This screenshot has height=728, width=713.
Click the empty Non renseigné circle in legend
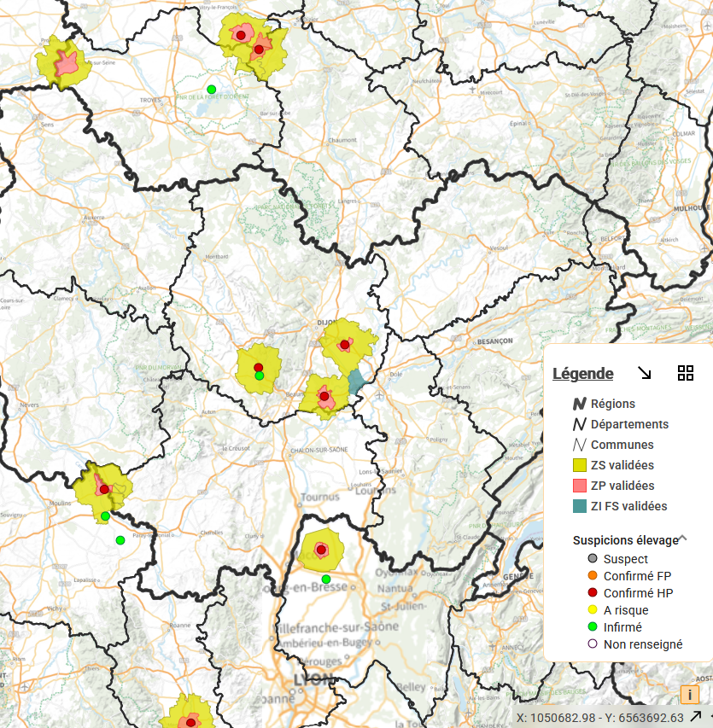coord(592,644)
